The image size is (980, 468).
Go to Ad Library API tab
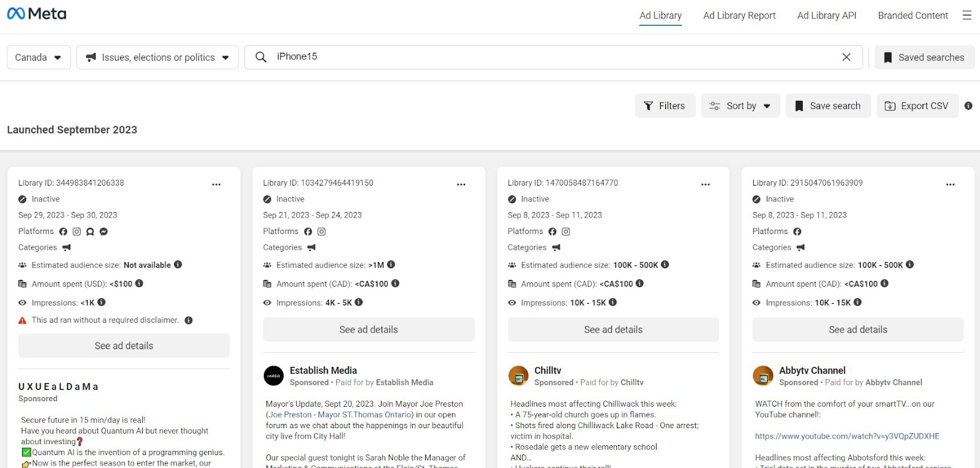[827, 16]
